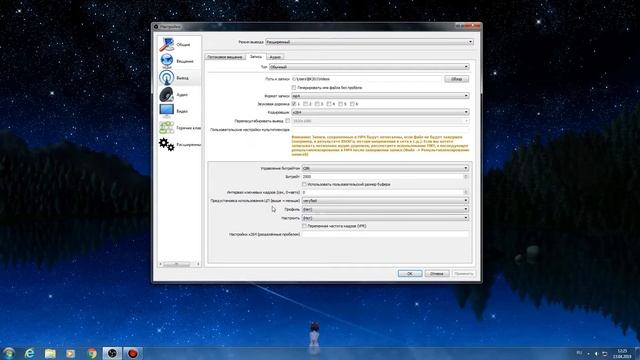This screenshot has width=640, height=360.
Task: Open the Аудио speaker section icon
Action: pyautogui.click(x=167, y=94)
